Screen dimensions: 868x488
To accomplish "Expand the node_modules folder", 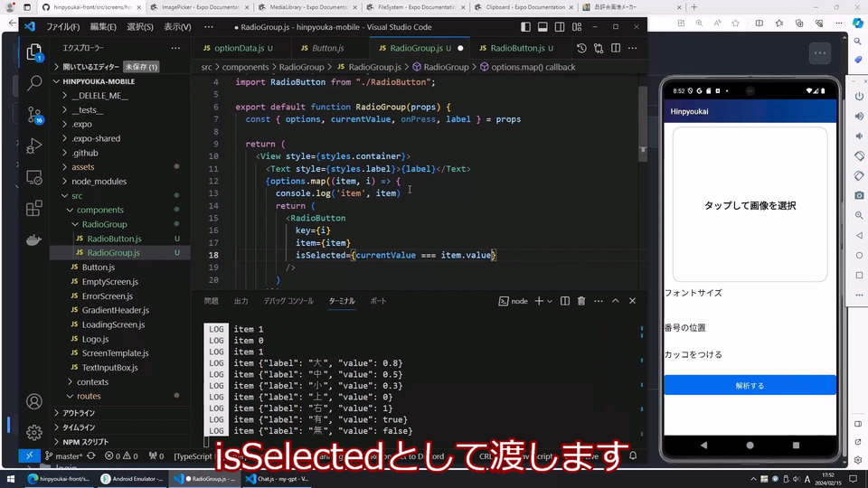I will (x=99, y=181).
